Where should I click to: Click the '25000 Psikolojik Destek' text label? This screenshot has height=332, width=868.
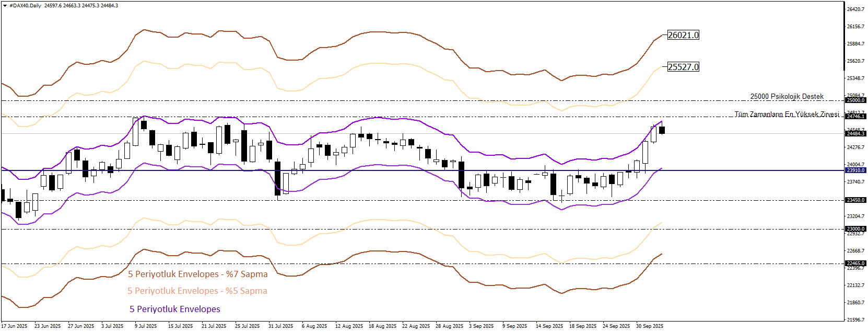tap(787, 96)
